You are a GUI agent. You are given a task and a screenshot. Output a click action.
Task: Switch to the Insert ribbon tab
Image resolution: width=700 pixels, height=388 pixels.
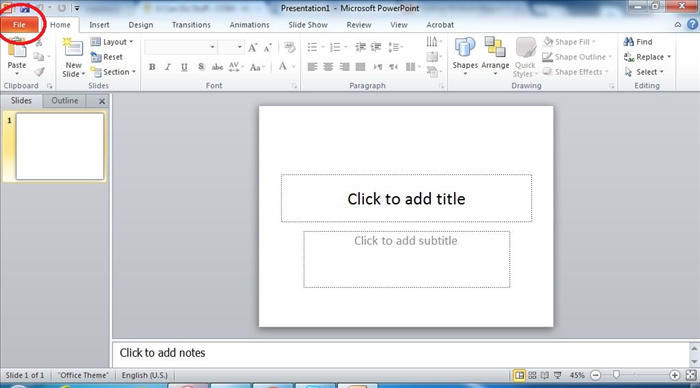point(99,25)
